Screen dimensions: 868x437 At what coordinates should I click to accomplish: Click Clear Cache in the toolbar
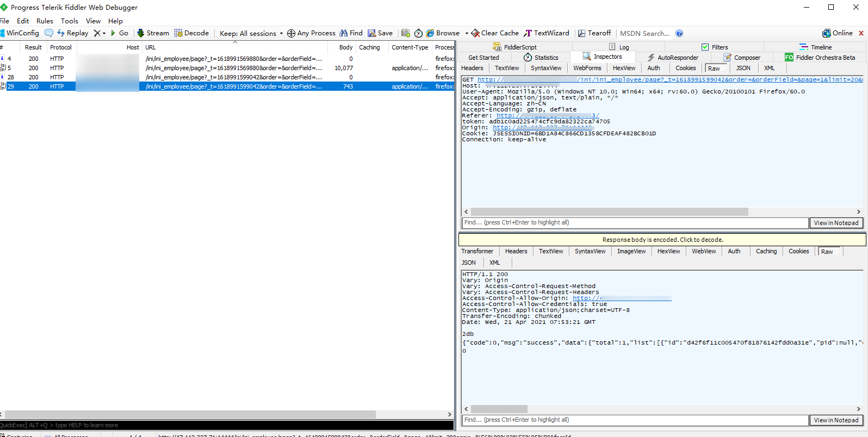point(495,33)
